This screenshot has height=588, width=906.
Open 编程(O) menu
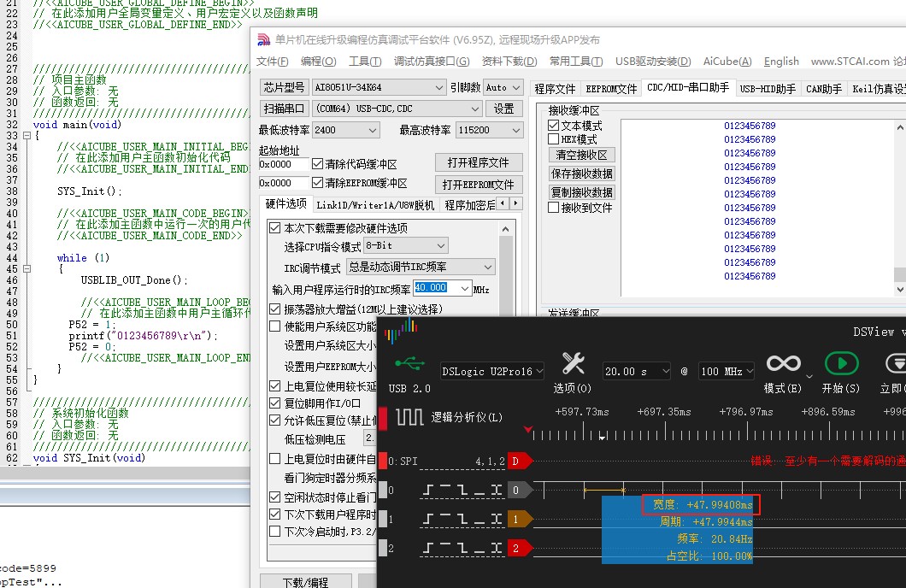[318, 62]
